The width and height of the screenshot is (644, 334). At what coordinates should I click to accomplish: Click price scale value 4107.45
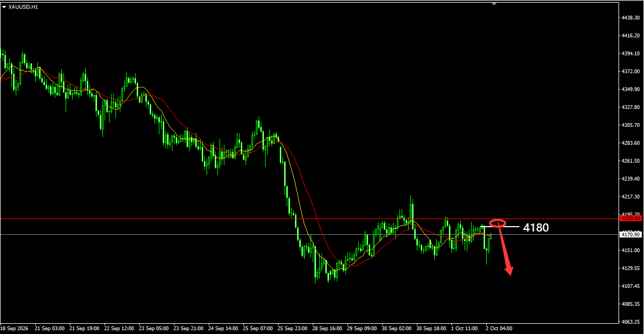pos(631,286)
